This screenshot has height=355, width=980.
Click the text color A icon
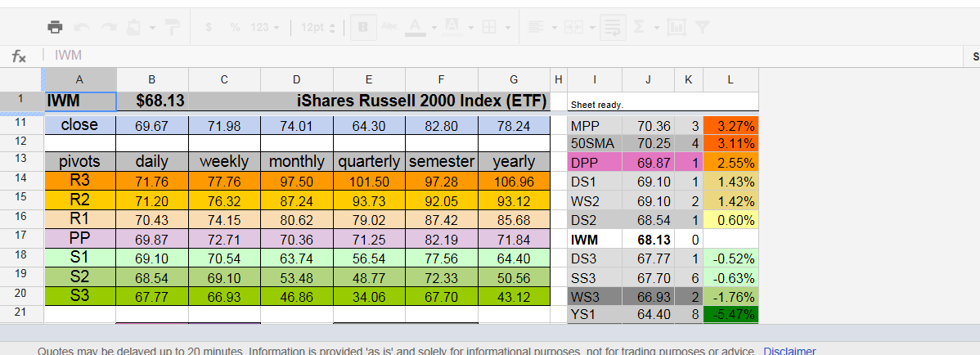point(415,27)
